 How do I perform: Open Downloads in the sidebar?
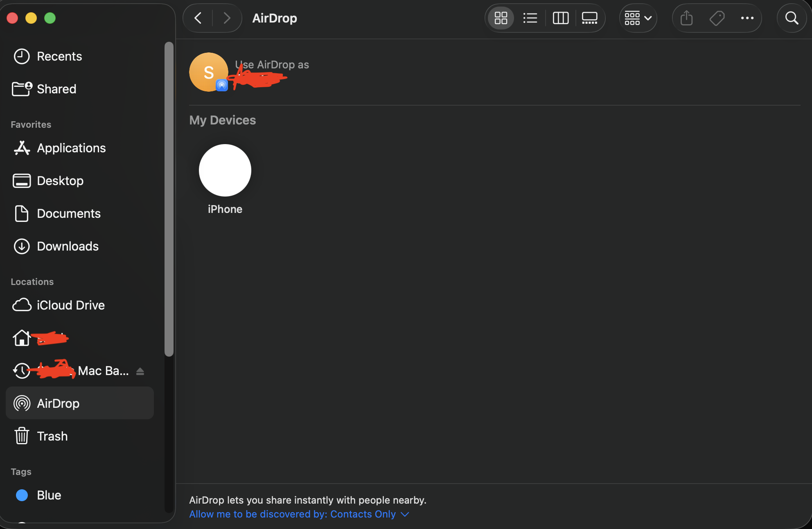coord(68,246)
